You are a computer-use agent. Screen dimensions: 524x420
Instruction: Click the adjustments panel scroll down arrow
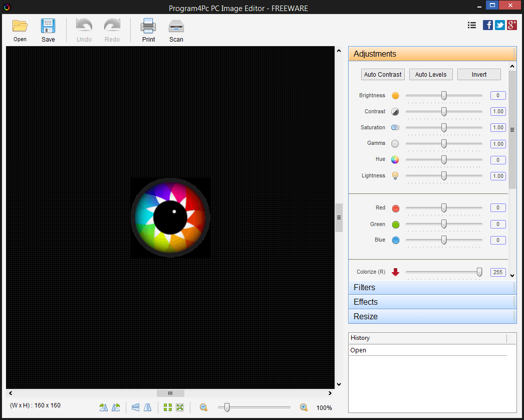(512, 276)
